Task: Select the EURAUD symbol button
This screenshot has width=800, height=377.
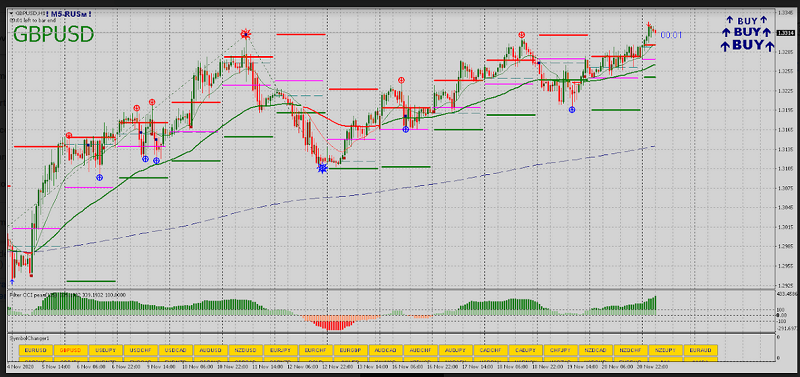Action: [x=700, y=350]
